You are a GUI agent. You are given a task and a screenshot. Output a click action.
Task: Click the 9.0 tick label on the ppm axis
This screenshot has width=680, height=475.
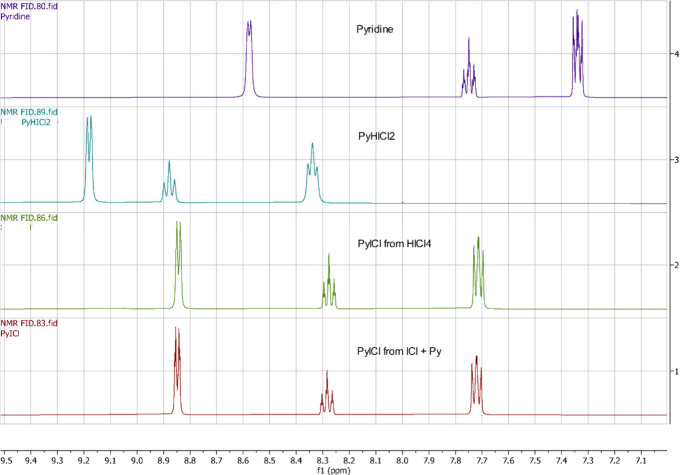click(x=137, y=460)
